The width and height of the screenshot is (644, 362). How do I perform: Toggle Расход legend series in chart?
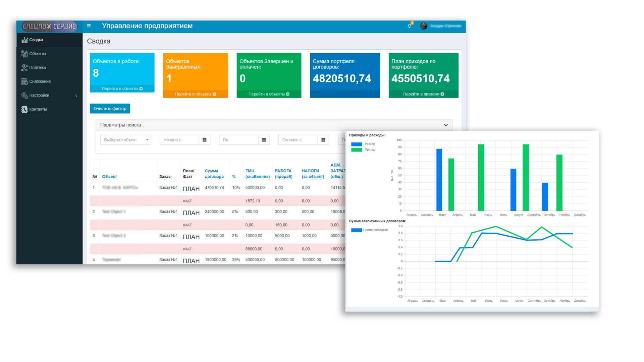pyautogui.click(x=357, y=144)
